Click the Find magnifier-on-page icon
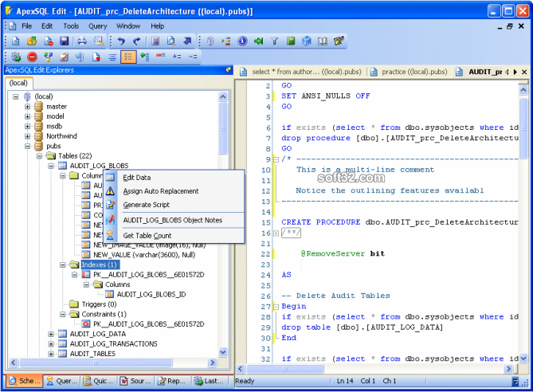This screenshot has height=392, width=533. point(171,41)
